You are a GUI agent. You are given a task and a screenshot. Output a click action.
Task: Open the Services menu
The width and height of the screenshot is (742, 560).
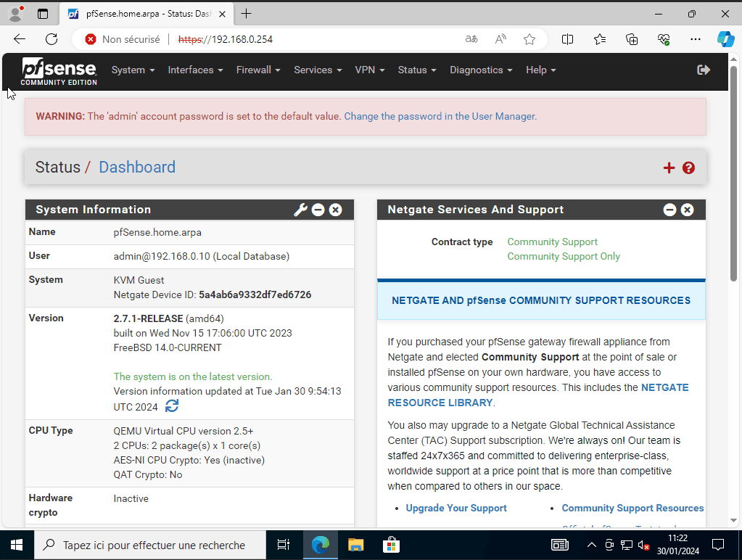click(318, 70)
